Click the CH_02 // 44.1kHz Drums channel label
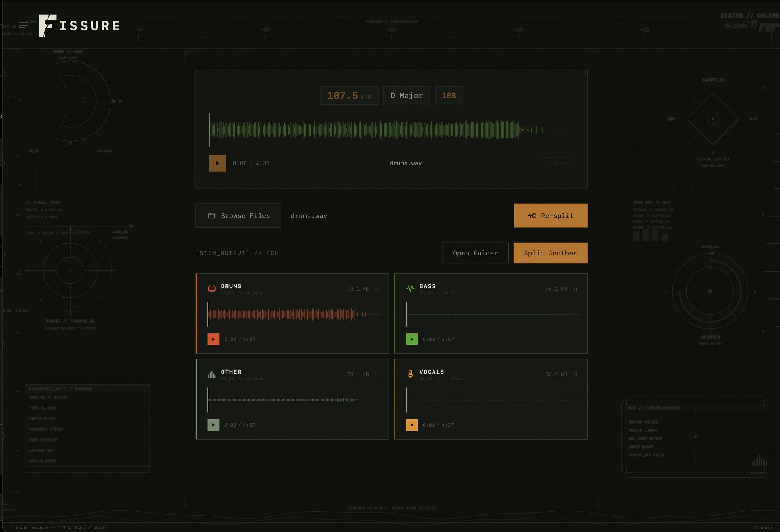Screen dimensions: 780x532 [x=242, y=293]
